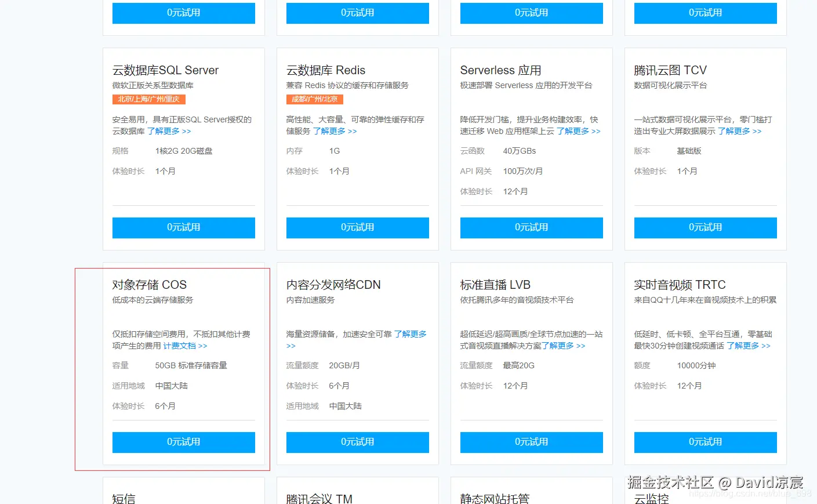Click 0元试用 for 实时音视频 TRTC

tap(705, 442)
